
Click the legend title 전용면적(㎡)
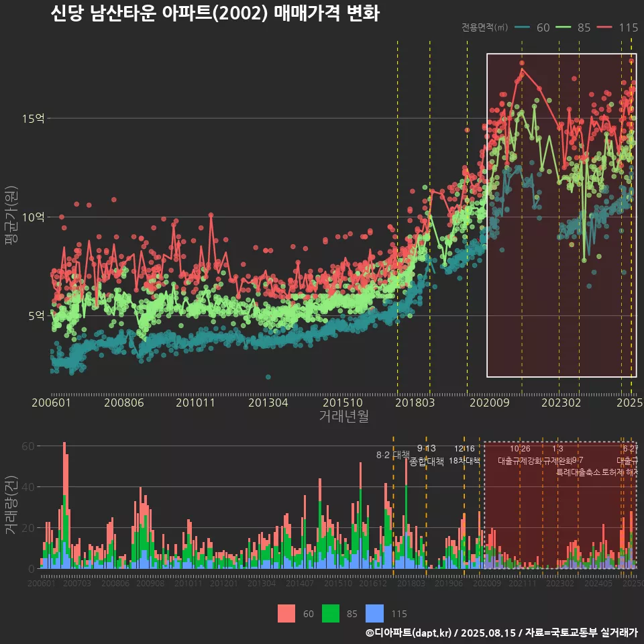coord(484,27)
